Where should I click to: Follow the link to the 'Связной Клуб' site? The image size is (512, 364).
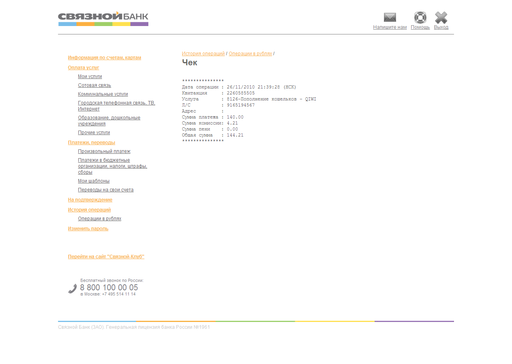106,257
